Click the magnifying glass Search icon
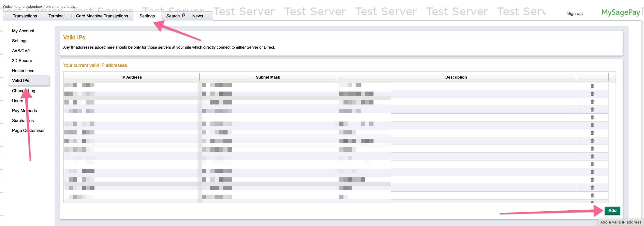The height and width of the screenshot is (226, 644). tap(184, 16)
